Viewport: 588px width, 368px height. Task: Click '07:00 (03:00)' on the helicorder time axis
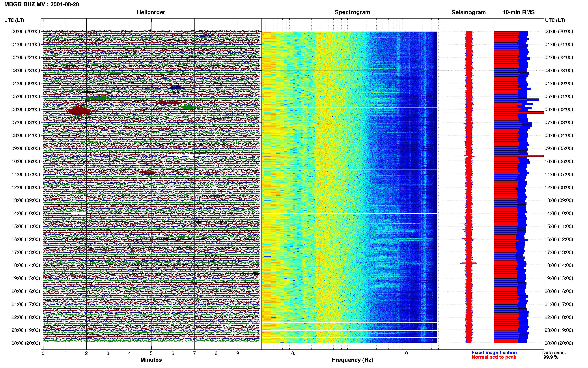point(26,122)
